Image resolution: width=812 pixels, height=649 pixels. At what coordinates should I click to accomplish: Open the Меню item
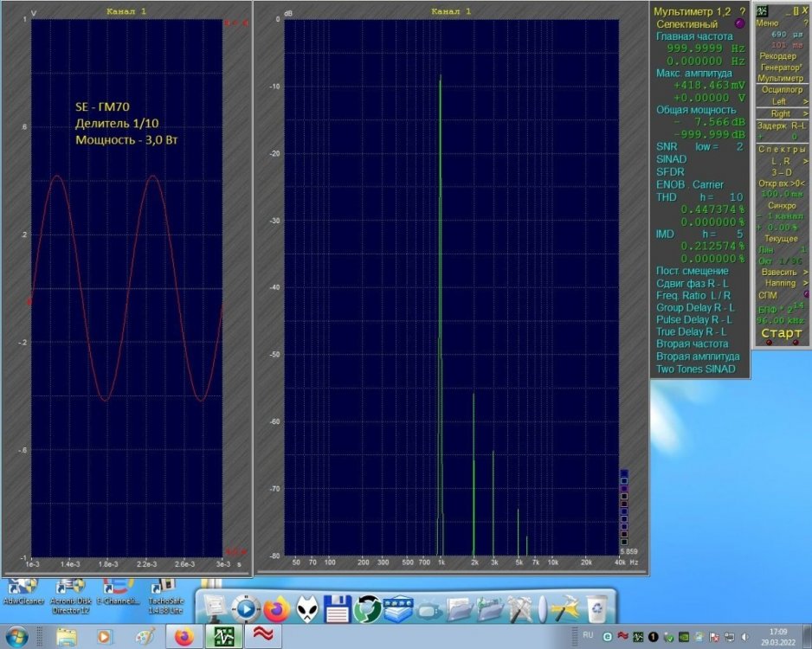767,23
